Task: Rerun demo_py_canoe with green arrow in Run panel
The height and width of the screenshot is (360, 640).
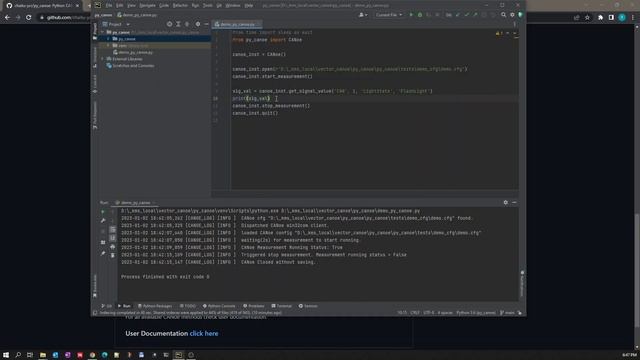Action: click(103, 211)
